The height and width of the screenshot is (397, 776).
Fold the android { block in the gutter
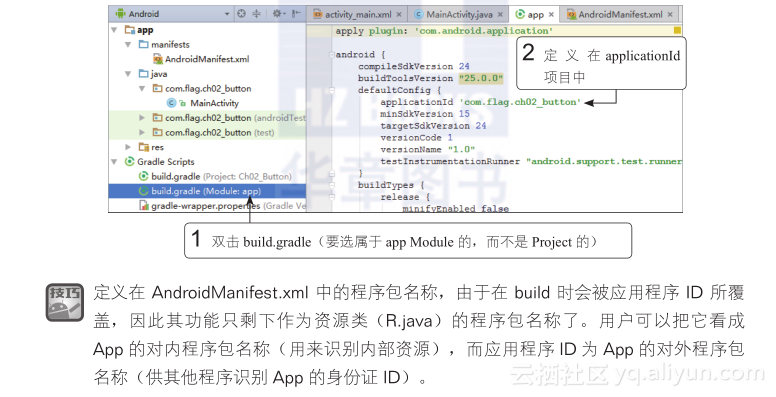pos(332,54)
